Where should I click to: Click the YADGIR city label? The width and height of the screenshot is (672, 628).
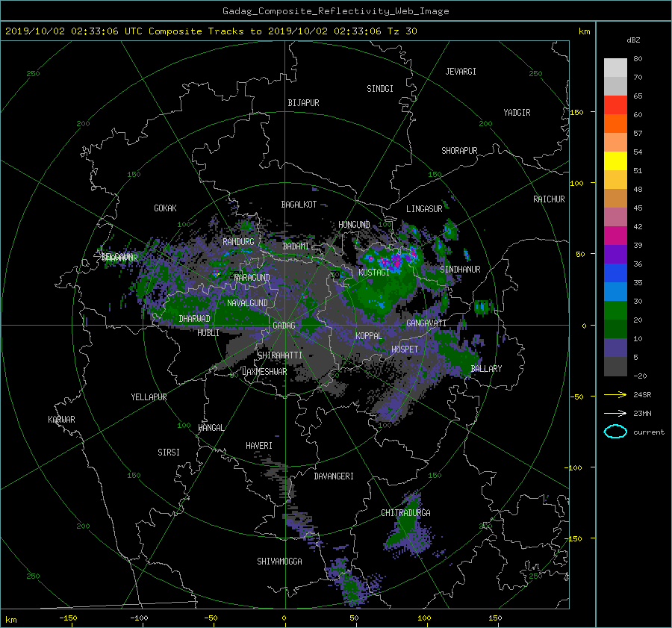(x=517, y=113)
